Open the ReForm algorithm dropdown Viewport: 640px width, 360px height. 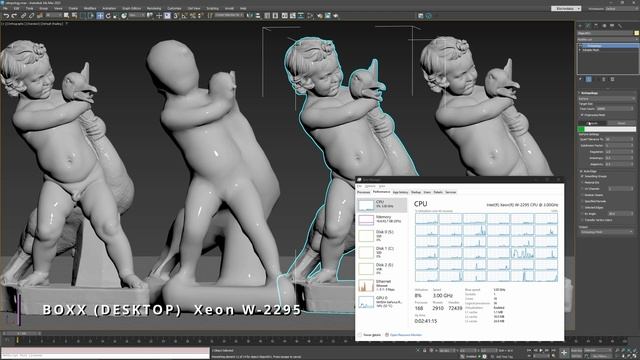tap(607, 98)
